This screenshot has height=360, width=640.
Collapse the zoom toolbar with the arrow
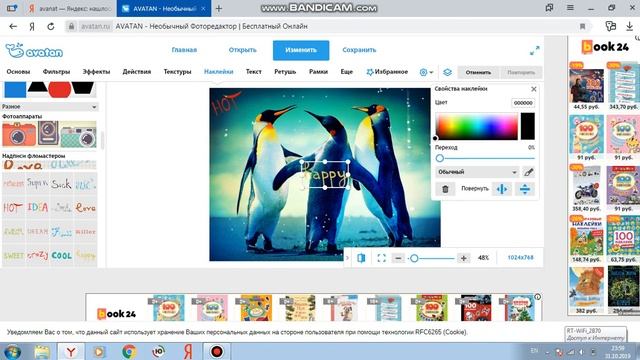pos(347,258)
